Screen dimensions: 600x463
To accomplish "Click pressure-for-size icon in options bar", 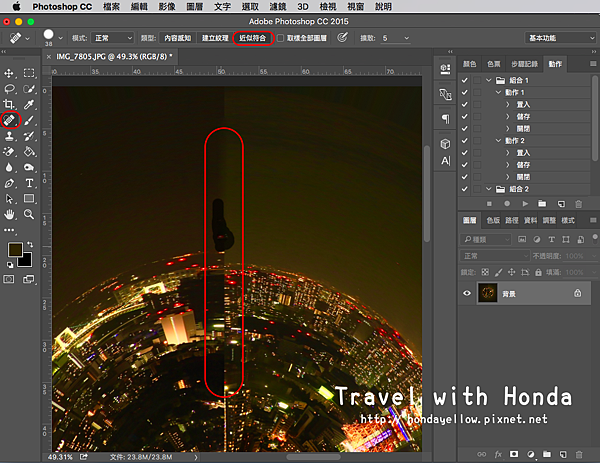I will tap(342, 37).
